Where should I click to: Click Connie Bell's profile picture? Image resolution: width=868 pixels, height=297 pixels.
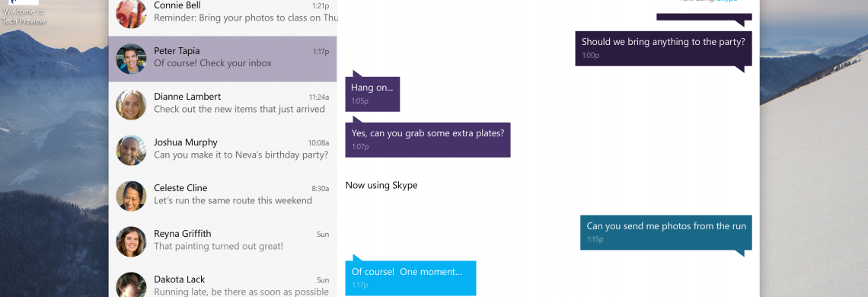(x=131, y=13)
